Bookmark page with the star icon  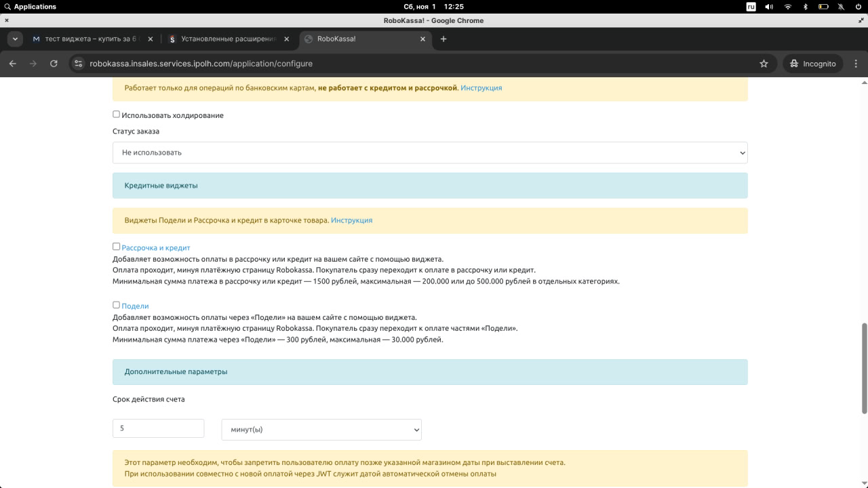pyautogui.click(x=764, y=64)
